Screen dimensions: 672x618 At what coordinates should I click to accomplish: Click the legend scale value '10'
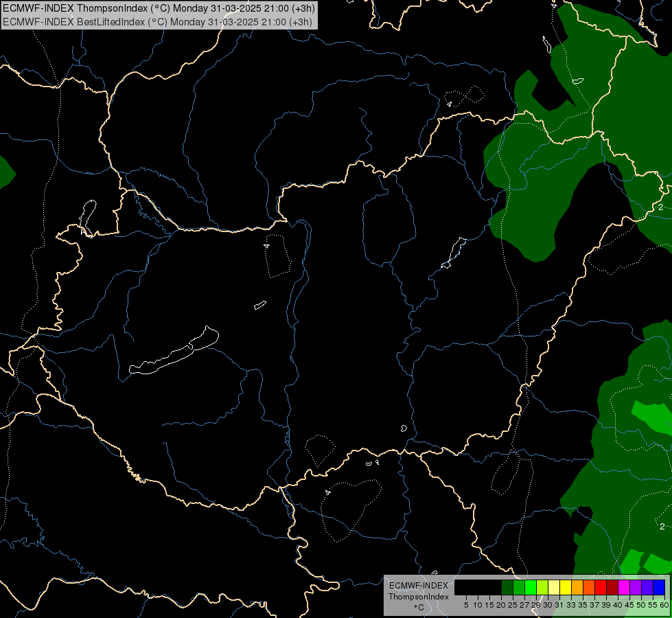coord(478,605)
